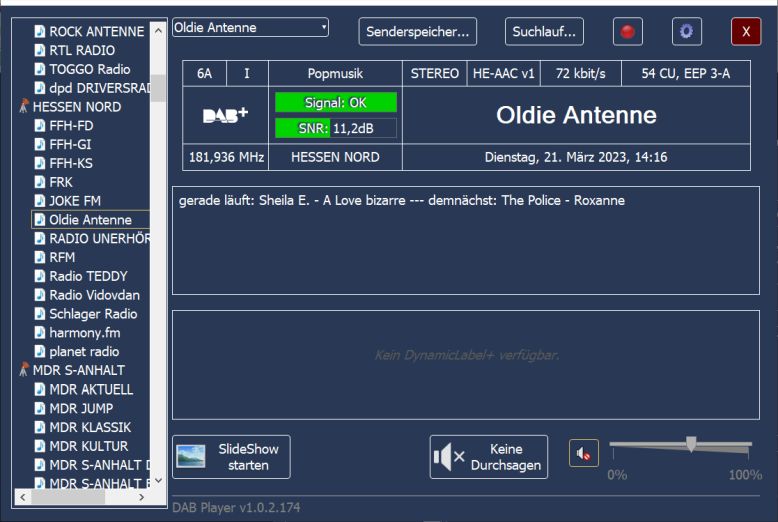Open settings via the gear icon
The height and width of the screenshot is (522, 778).
click(x=686, y=32)
